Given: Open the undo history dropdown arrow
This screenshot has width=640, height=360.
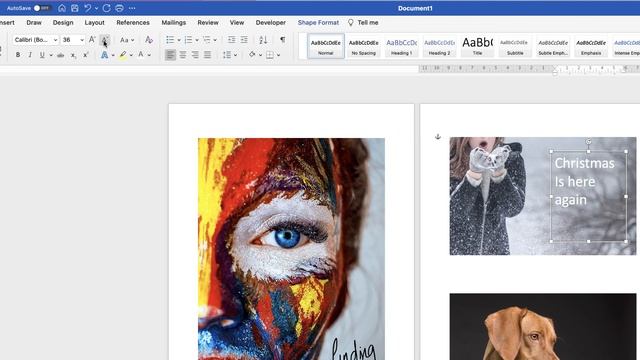Looking at the screenshot, I should 96,8.
